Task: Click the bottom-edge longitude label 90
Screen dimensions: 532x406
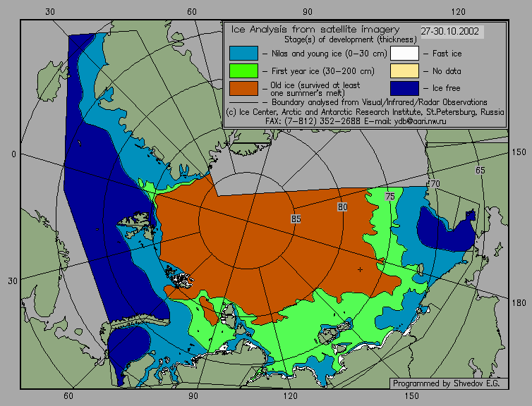Action: (x=193, y=396)
